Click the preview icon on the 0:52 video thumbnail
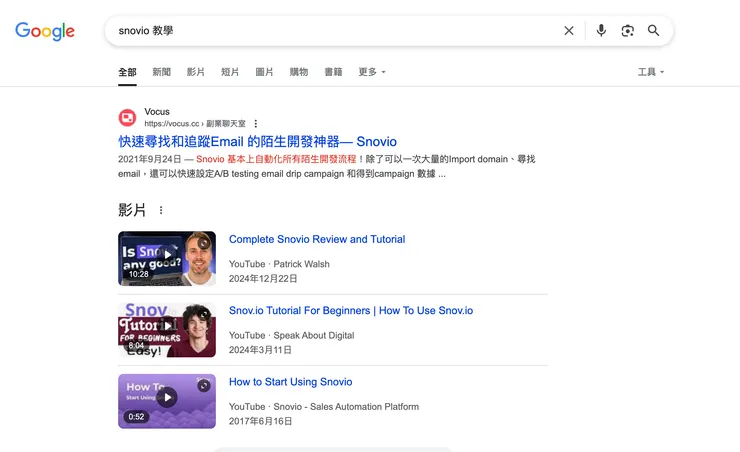Image resolution: width=740 pixels, height=452 pixels. [x=204, y=385]
